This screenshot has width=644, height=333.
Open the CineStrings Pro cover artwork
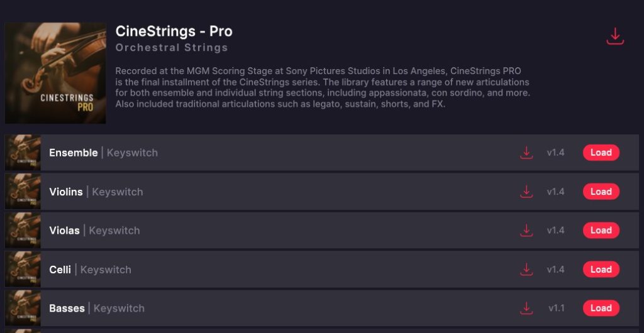point(55,73)
